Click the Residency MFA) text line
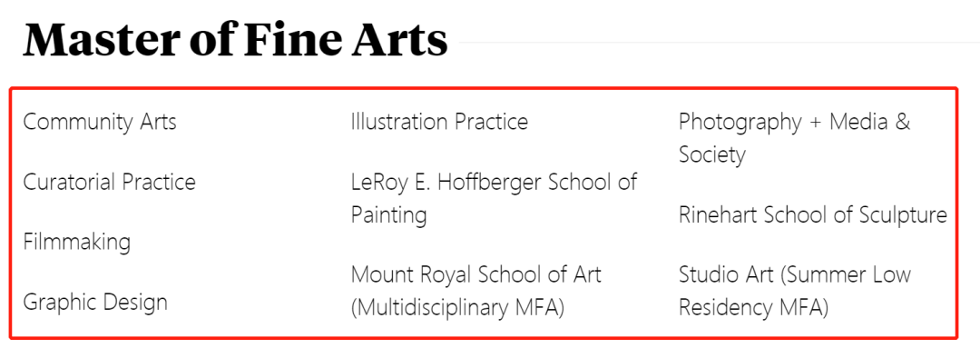980x358 pixels. click(754, 308)
